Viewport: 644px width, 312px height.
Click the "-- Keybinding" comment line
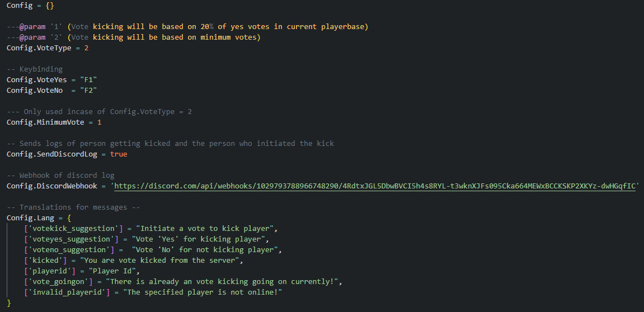pos(35,69)
